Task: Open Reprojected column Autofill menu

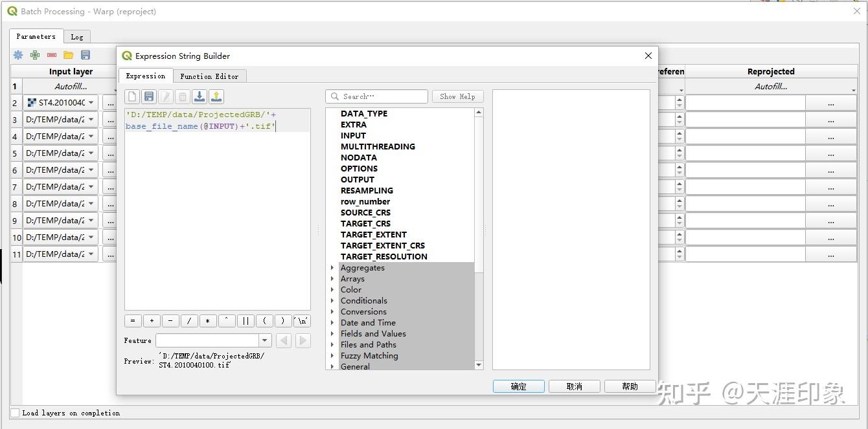Action: point(771,86)
